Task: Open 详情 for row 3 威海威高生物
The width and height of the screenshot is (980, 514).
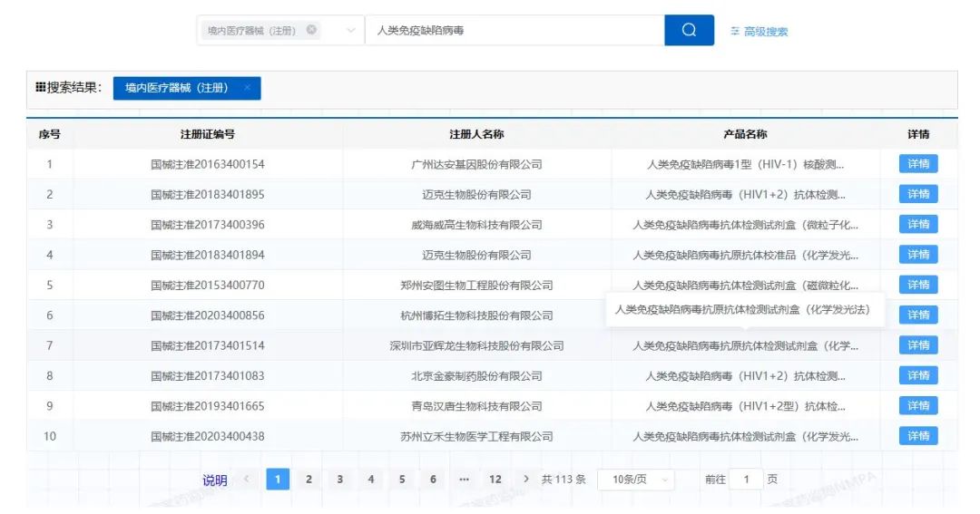Action: click(x=918, y=225)
